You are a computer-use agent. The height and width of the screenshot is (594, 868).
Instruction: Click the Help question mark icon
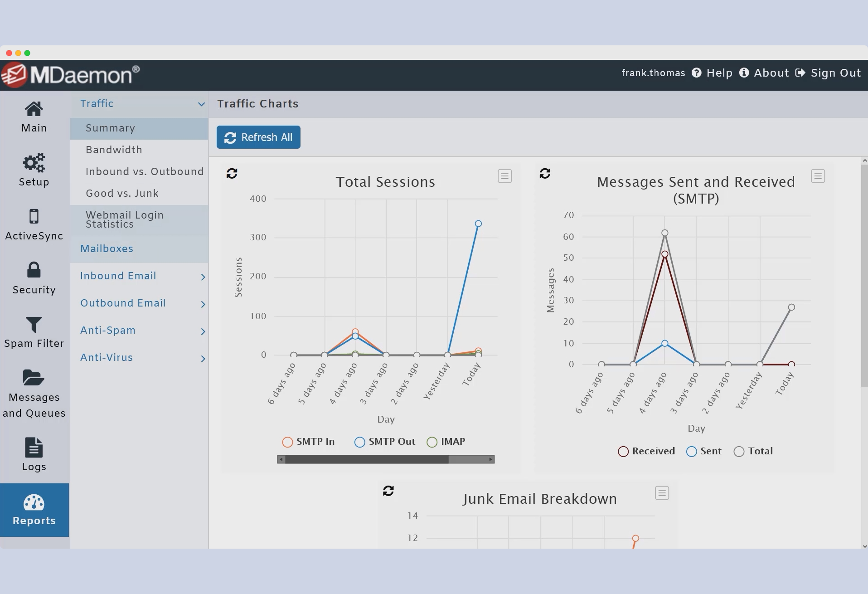[697, 73]
